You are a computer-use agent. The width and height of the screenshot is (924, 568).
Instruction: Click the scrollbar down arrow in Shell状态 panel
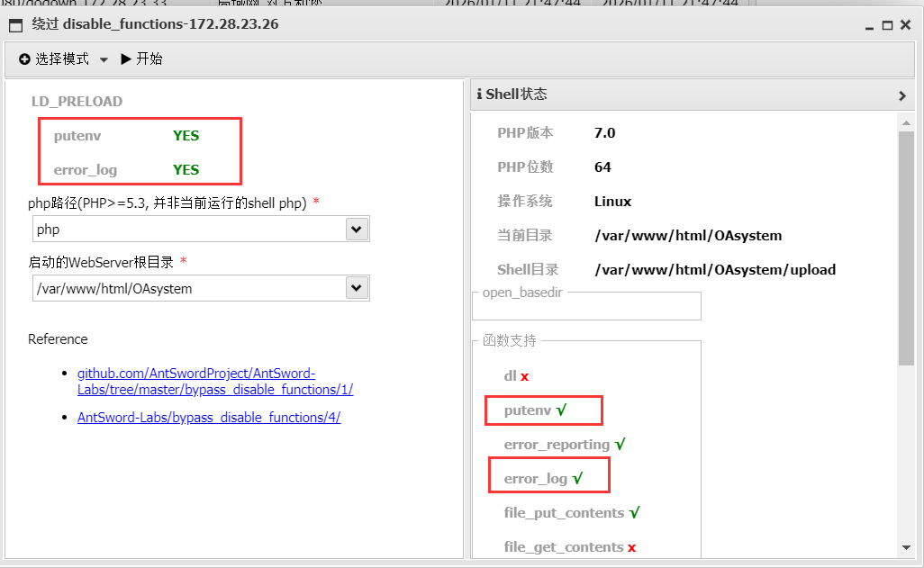(x=906, y=546)
